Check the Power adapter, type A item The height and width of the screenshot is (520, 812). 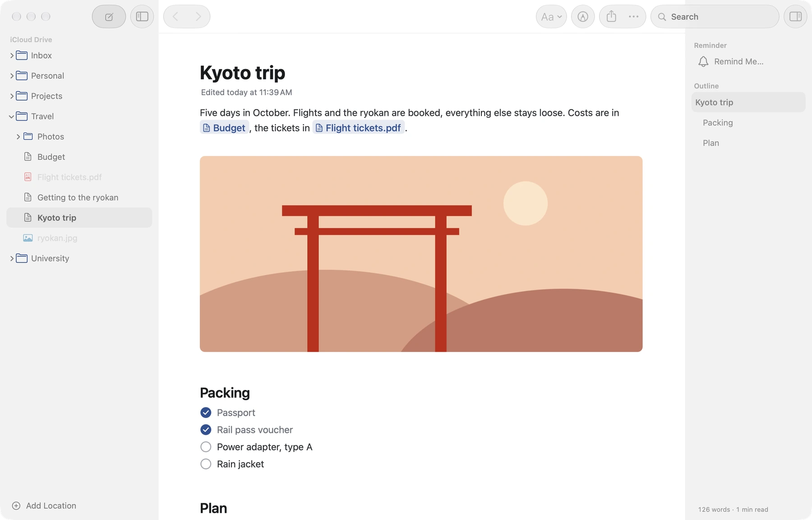click(206, 447)
